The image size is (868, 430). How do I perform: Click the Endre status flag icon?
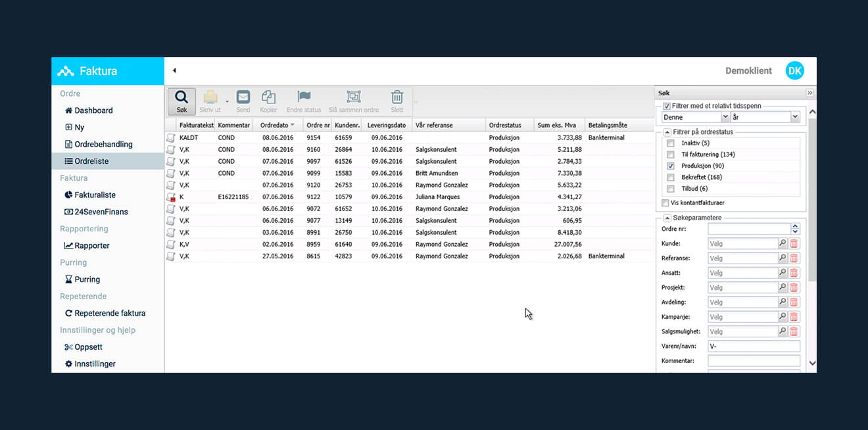coord(304,97)
